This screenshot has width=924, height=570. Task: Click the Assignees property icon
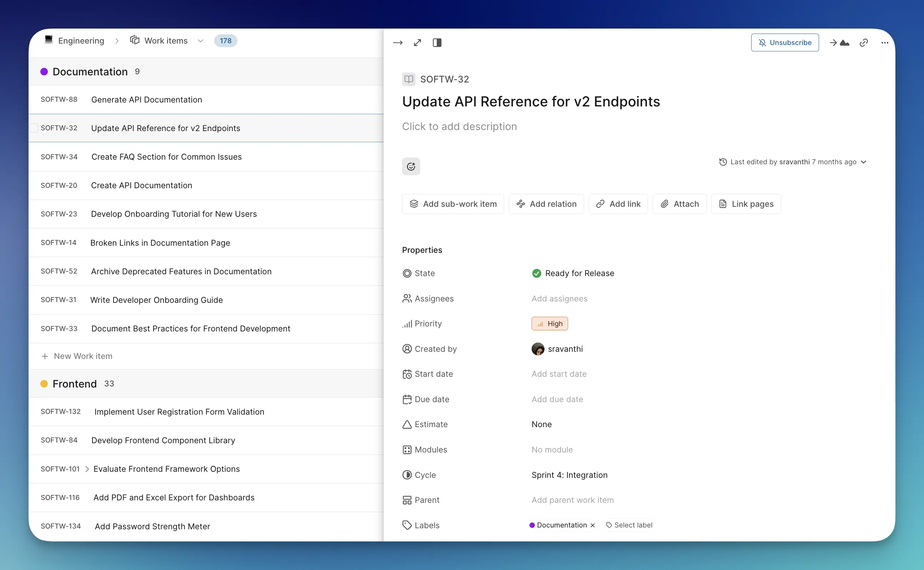pos(407,299)
